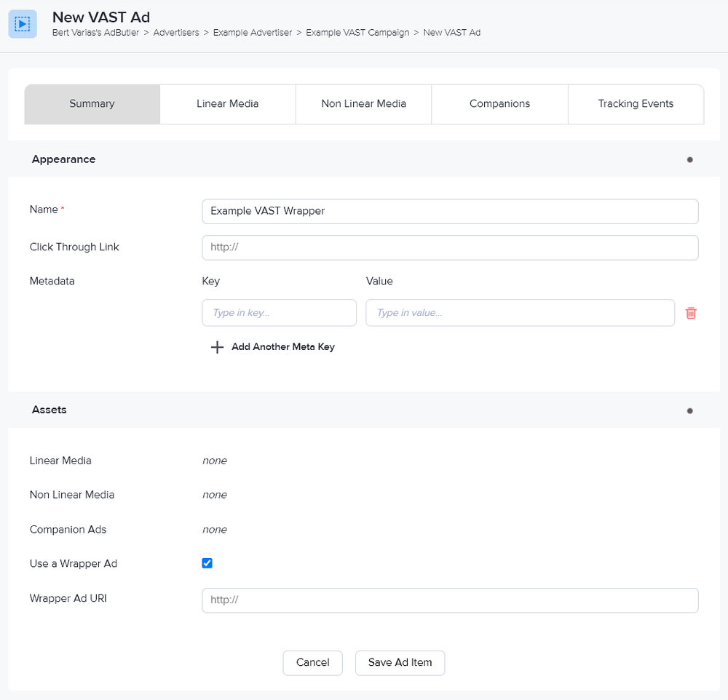Click the Non Linear Media 'none' value
Image resolution: width=728 pixels, height=700 pixels.
pos(215,495)
